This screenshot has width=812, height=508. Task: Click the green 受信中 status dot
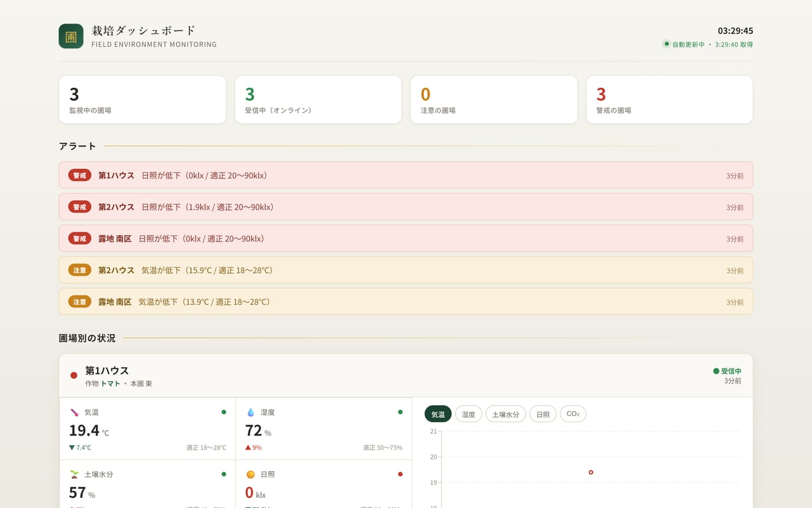tap(716, 371)
